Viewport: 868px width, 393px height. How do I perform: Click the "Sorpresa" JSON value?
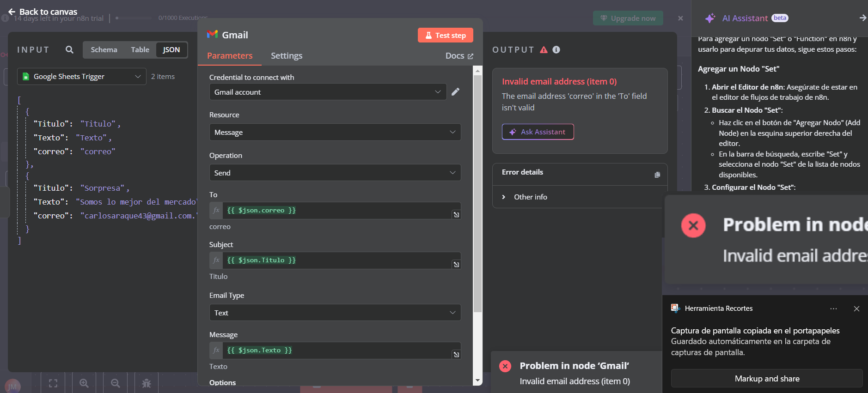103,188
